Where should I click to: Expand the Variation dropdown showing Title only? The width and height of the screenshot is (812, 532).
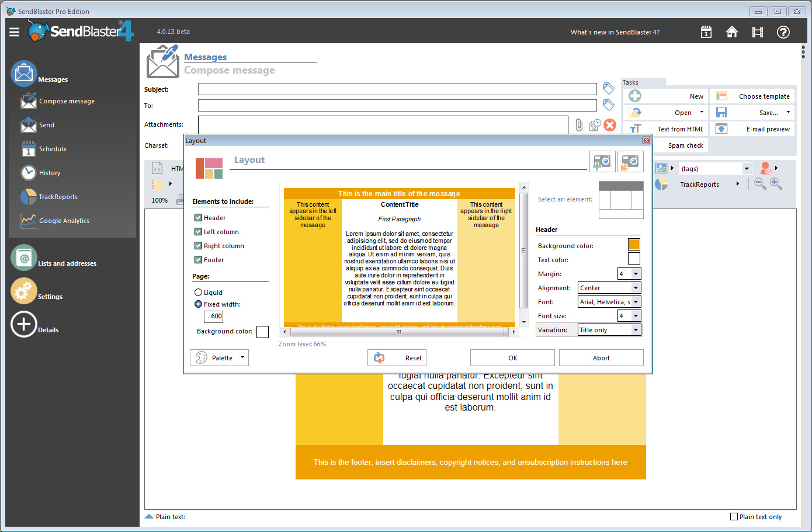pyautogui.click(x=609, y=330)
